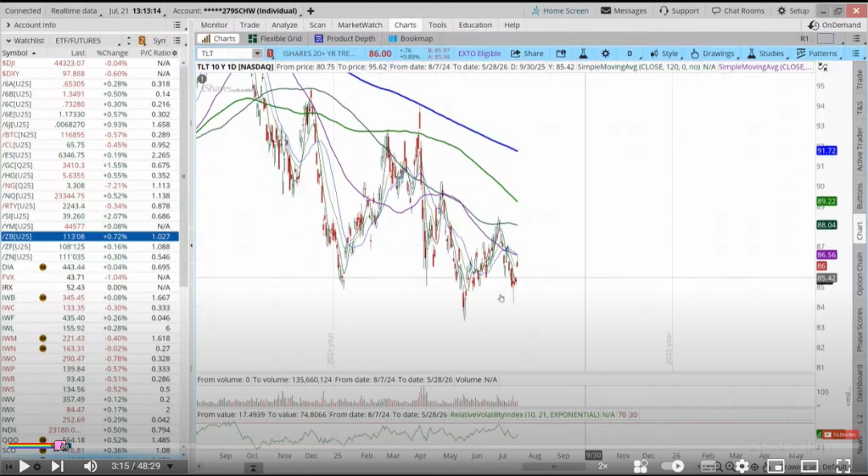Select the /NG[Q25] watchlist row

90,186
